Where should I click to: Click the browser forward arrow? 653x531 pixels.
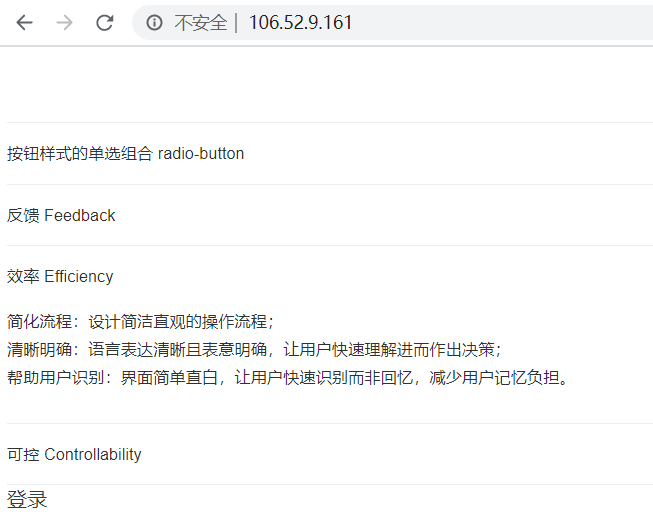click(65, 22)
